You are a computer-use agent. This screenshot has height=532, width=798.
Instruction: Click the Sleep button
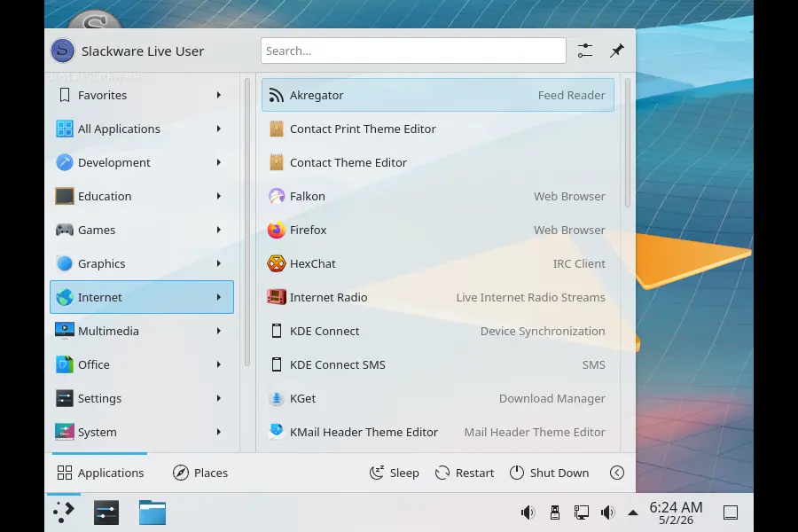coord(395,473)
